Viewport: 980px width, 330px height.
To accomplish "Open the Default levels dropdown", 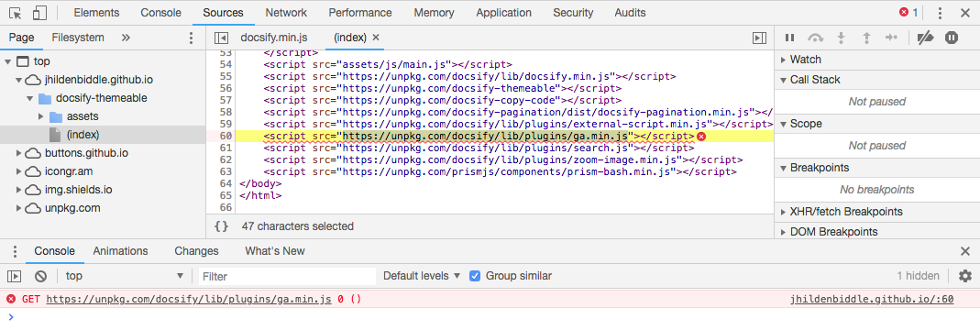I will [422, 276].
